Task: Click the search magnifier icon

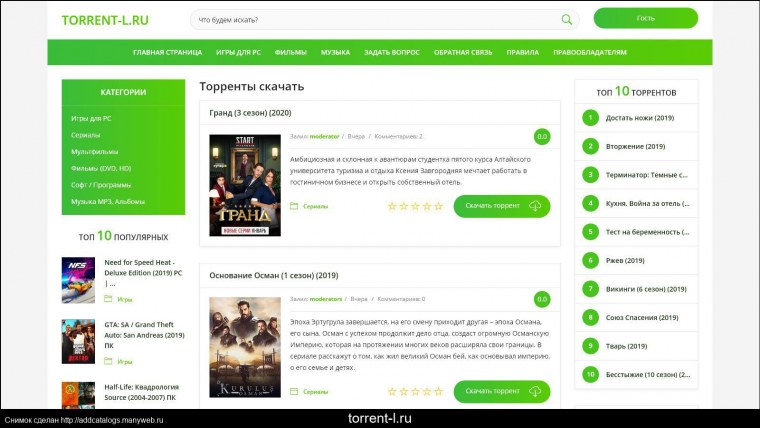Action: pyautogui.click(x=566, y=20)
